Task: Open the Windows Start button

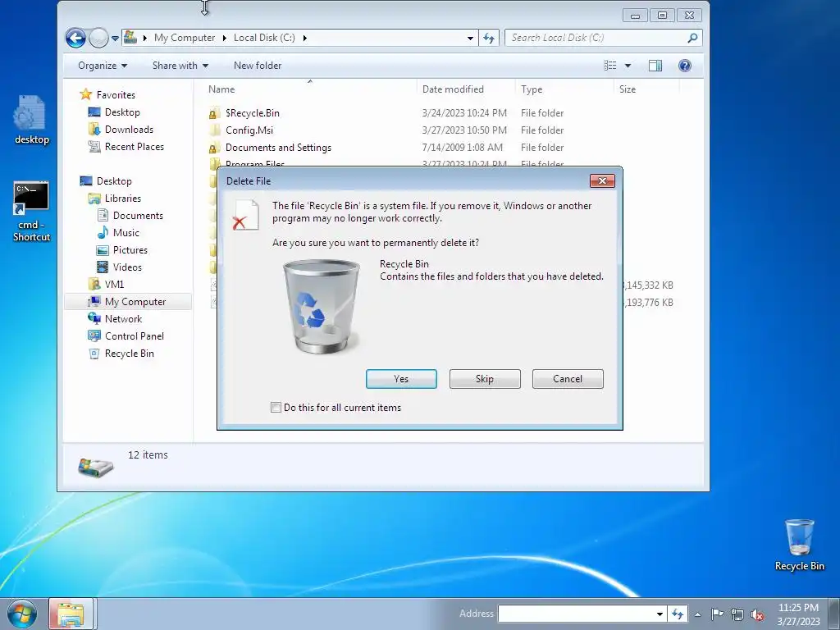Action: [x=22, y=614]
